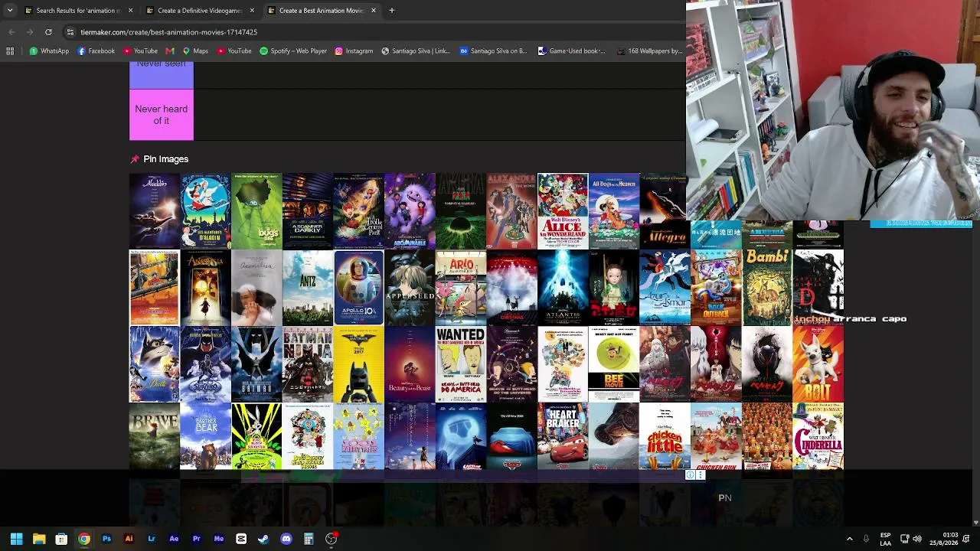Screen dimensions: 980x551
Task: Go back to the previous page
Action: click(11, 32)
